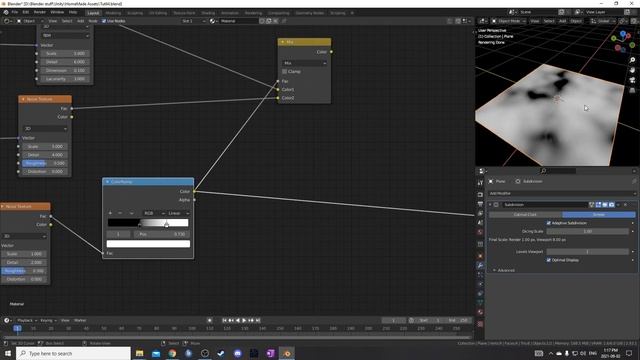Switch perspective with the grid view icon
Image resolution: width=640 pixels, height=360 pixels.
632,90
